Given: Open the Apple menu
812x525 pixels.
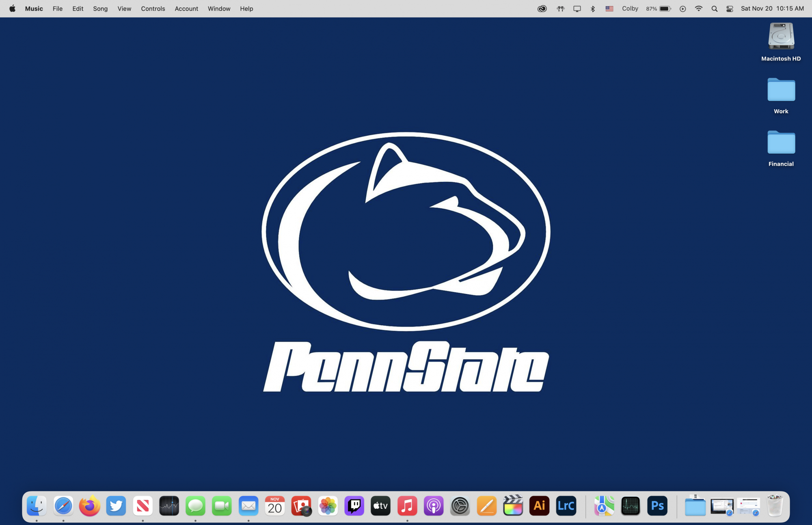Looking at the screenshot, I should click(x=12, y=9).
